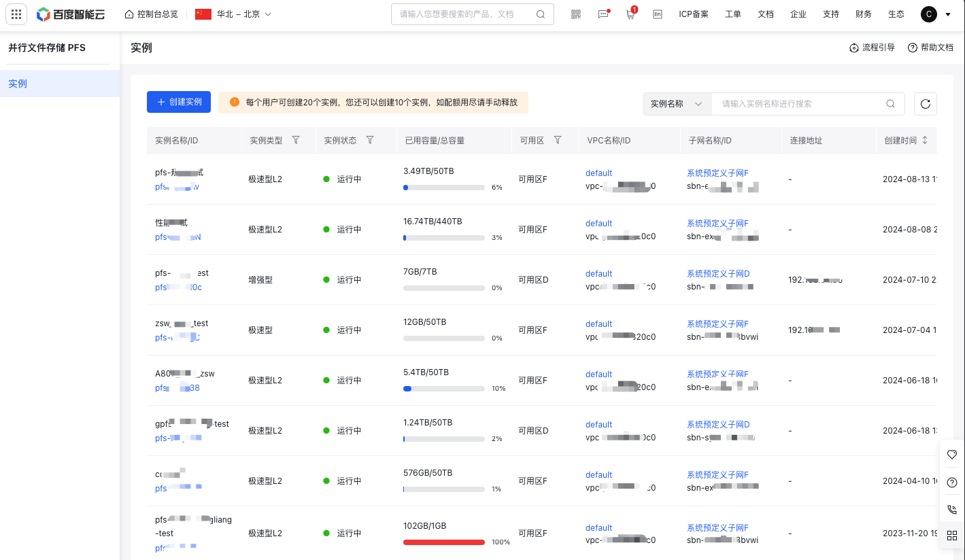This screenshot has height=560, width=965.
Task: Click the 创建实例 button
Action: (179, 102)
